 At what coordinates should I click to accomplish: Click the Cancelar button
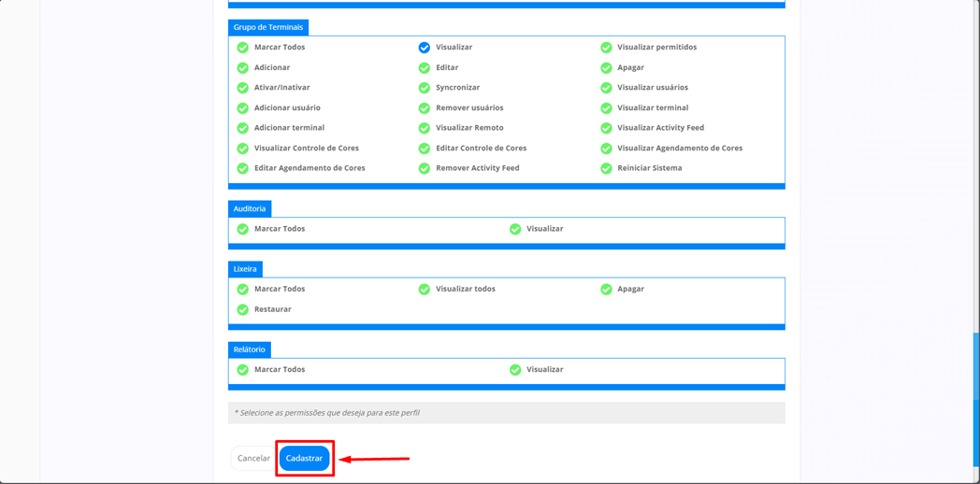(253, 458)
